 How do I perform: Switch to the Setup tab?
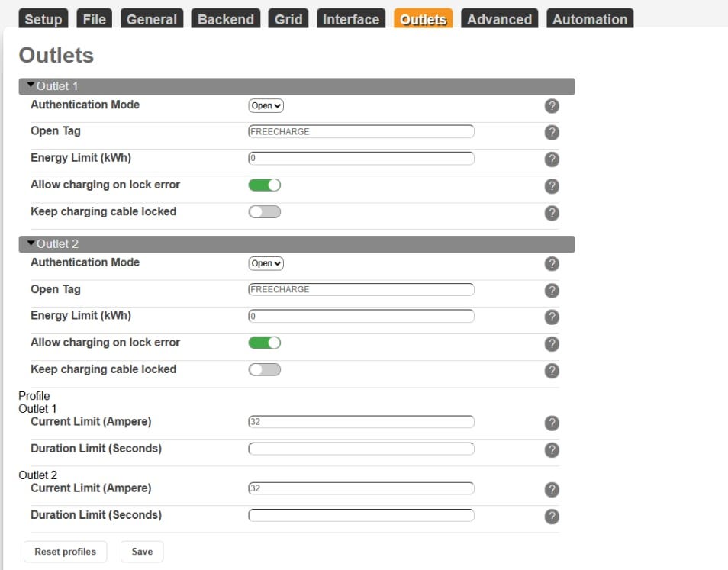(43, 19)
